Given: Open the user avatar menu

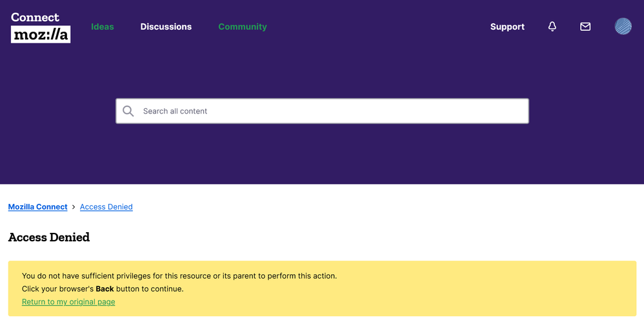Looking at the screenshot, I should point(623,26).
